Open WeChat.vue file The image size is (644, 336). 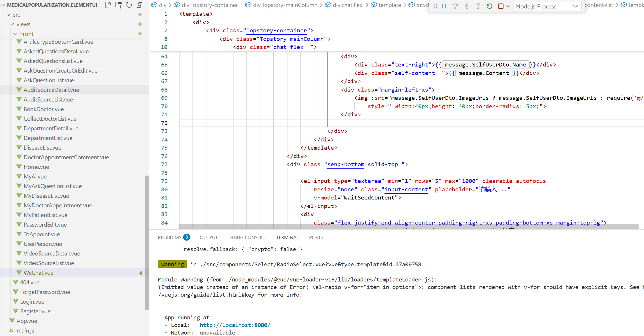coord(74,273)
